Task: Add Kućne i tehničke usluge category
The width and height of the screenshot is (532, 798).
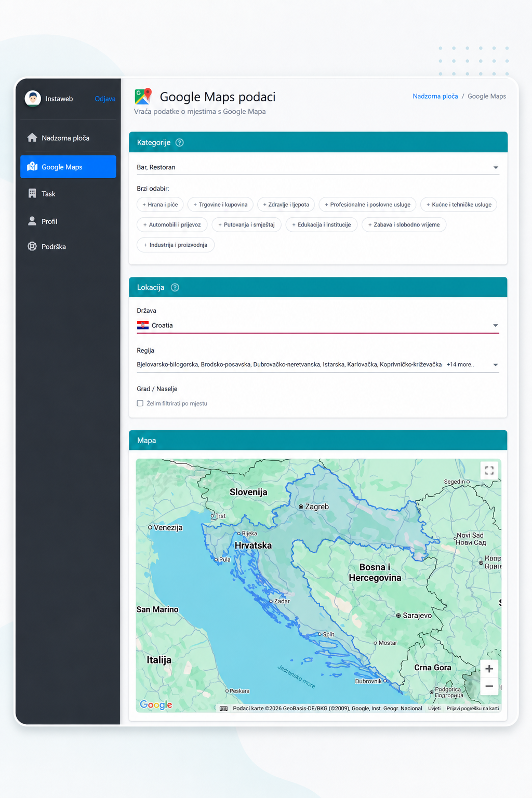Action: coord(459,205)
